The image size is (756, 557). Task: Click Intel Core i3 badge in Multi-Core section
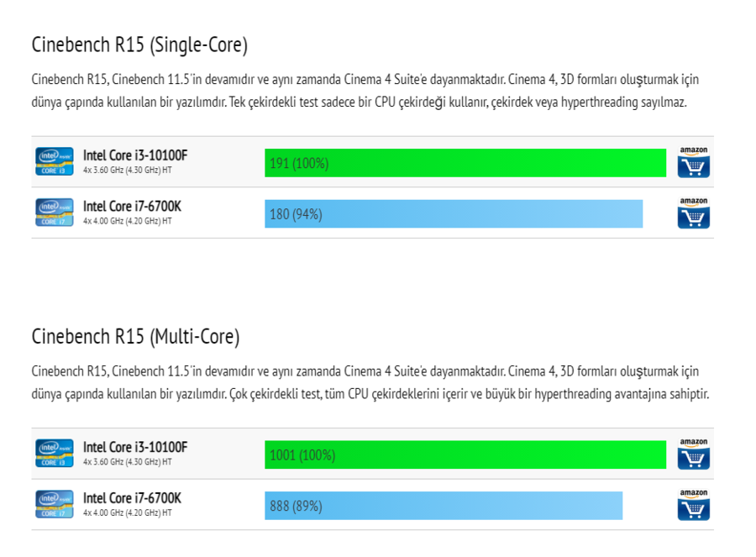tap(53, 453)
